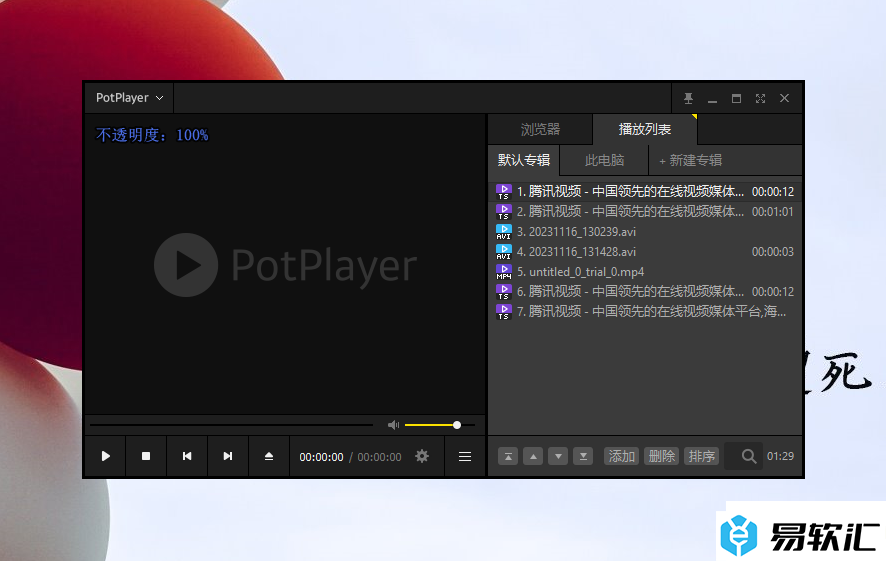The height and width of the screenshot is (561, 886).
Task: Pin the window always on top
Action: point(688,98)
